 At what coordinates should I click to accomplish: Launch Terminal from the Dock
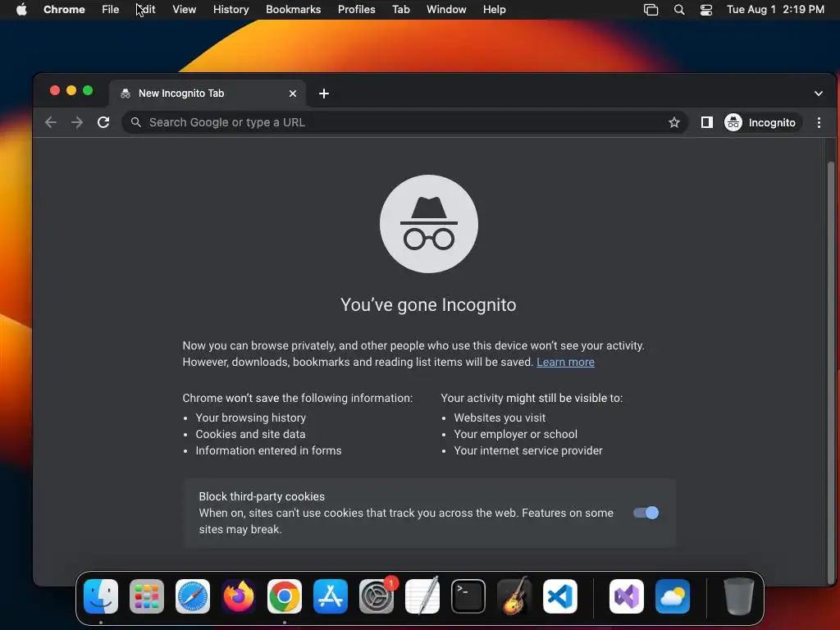[x=468, y=596]
